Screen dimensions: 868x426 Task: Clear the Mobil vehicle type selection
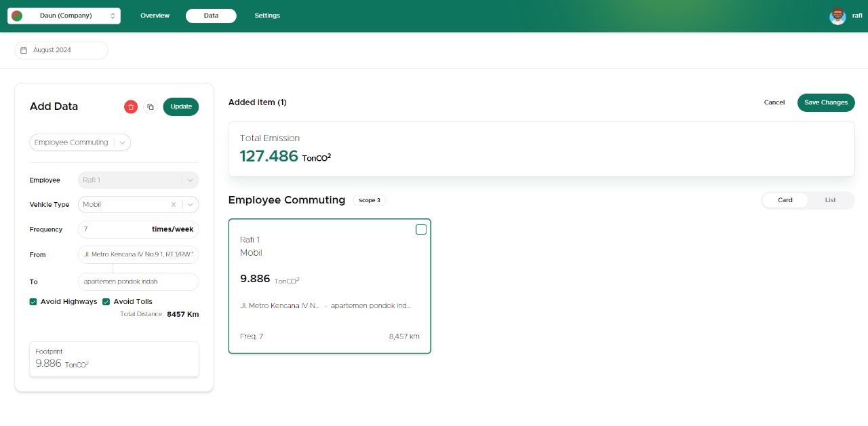(x=173, y=204)
